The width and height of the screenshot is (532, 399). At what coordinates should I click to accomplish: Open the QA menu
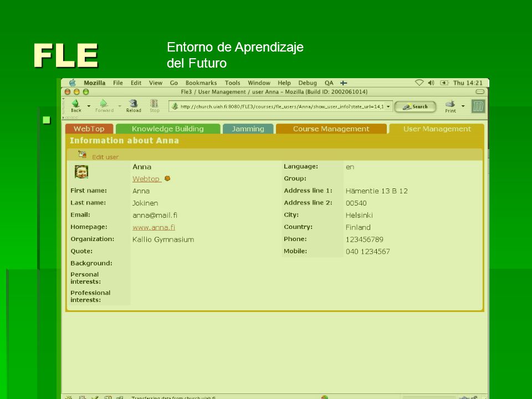[x=329, y=83]
